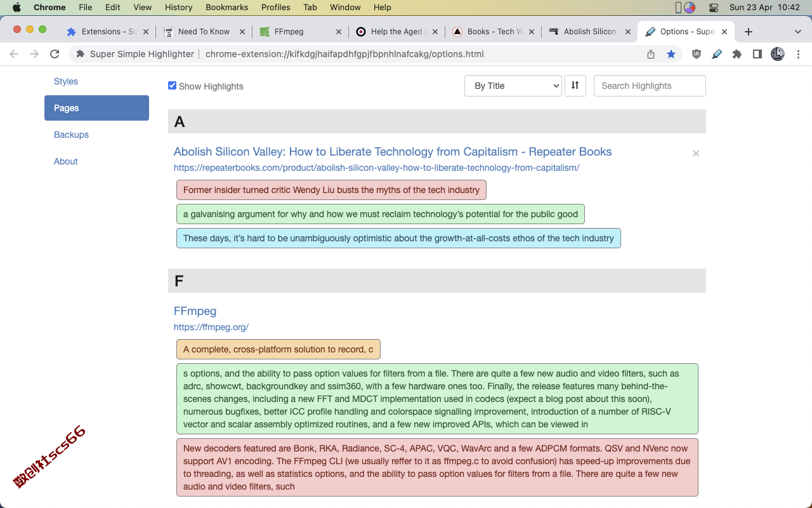Open the Chrome profile avatar
Screen dimensions: 812x508
[778, 54]
